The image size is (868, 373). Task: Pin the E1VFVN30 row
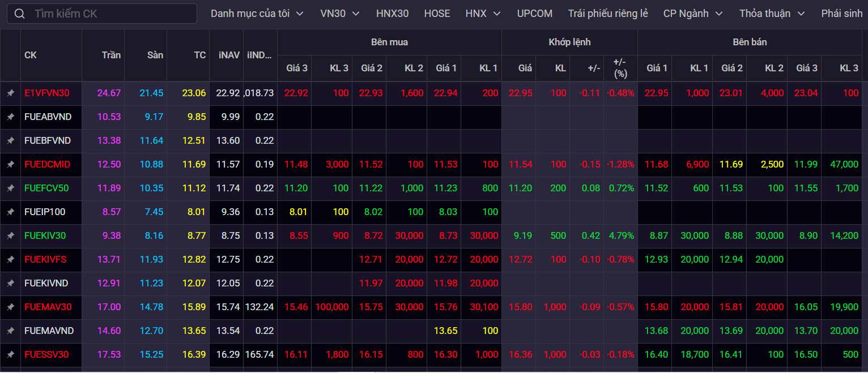coord(10,93)
